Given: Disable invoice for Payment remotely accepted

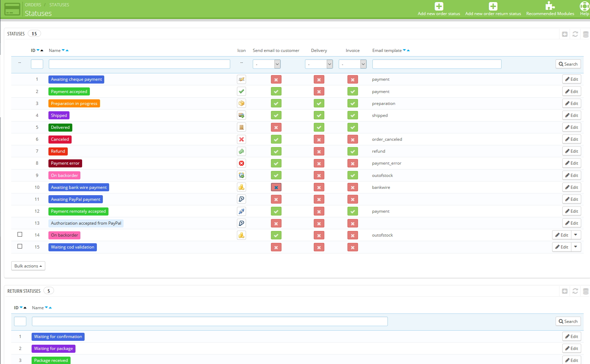Looking at the screenshot, I should 353,211.
